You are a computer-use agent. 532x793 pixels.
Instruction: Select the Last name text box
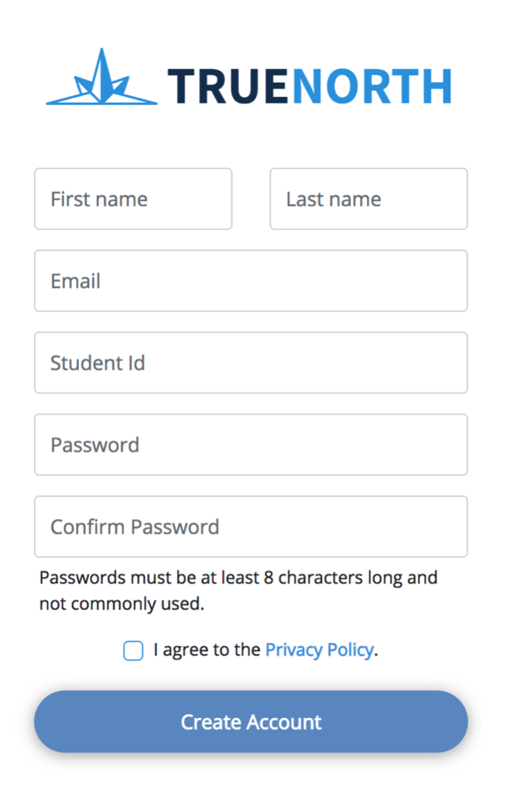pyautogui.click(x=369, y=199)
